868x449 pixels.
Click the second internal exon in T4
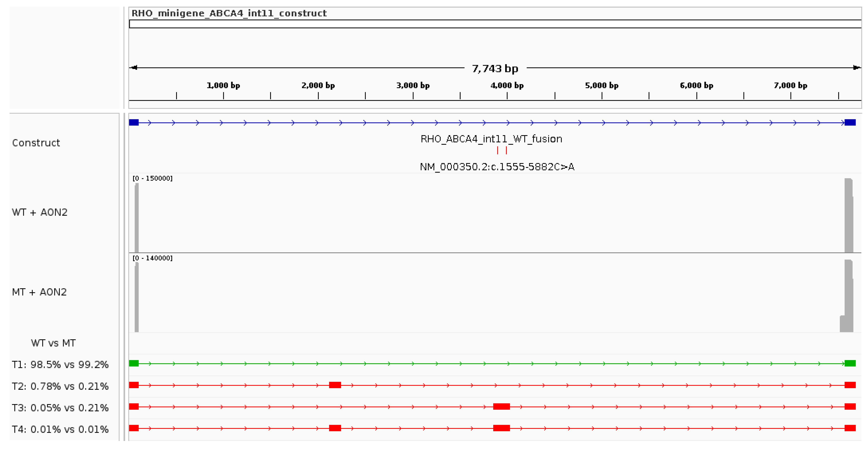pyautogui.click(x=501, y=428)
